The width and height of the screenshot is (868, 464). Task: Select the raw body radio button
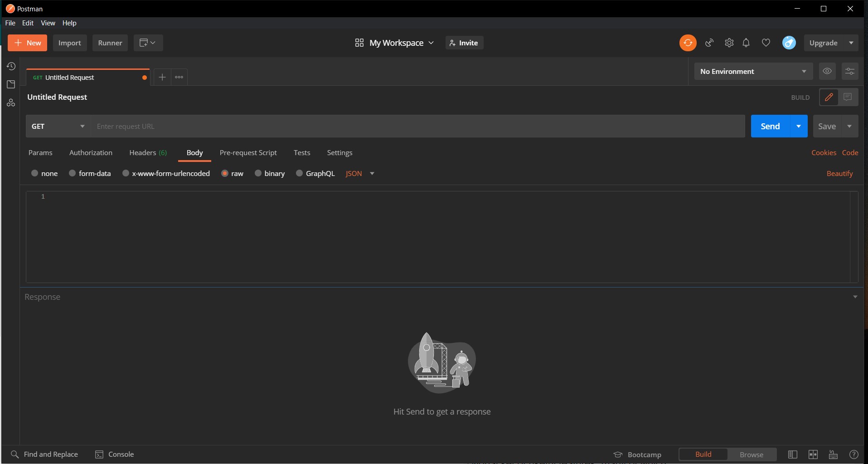(x=224, y=173)
